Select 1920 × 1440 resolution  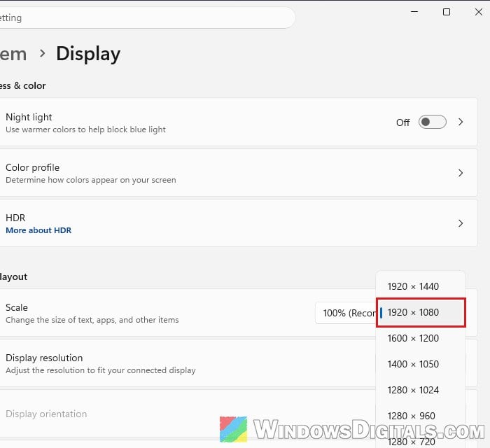[x=421, y=286]
